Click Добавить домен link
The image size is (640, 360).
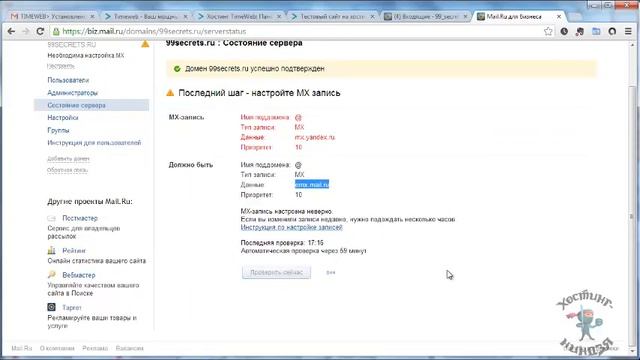(x=68, y=159)
